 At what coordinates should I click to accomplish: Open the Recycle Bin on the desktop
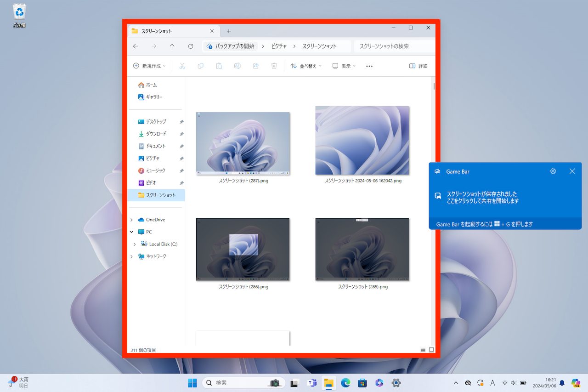(x=19, y=16)
